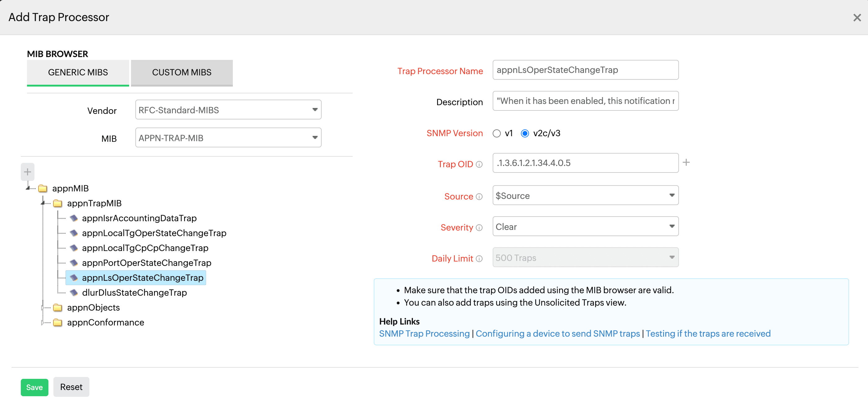Click the appnIsrAccountingDataTrap node icon
Screen dimensions: 868x417
point(74,218)
